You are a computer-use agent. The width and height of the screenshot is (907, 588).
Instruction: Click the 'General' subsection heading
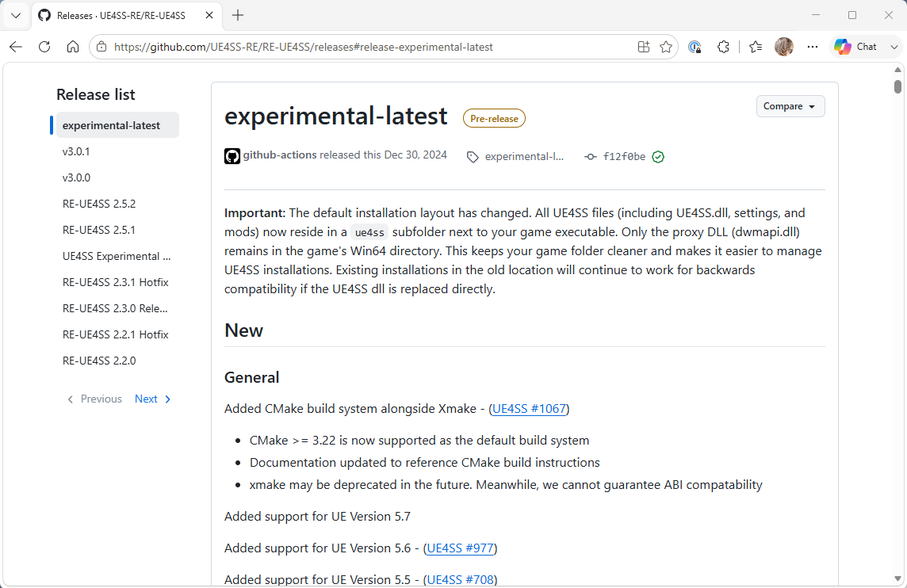pos(251,377)
